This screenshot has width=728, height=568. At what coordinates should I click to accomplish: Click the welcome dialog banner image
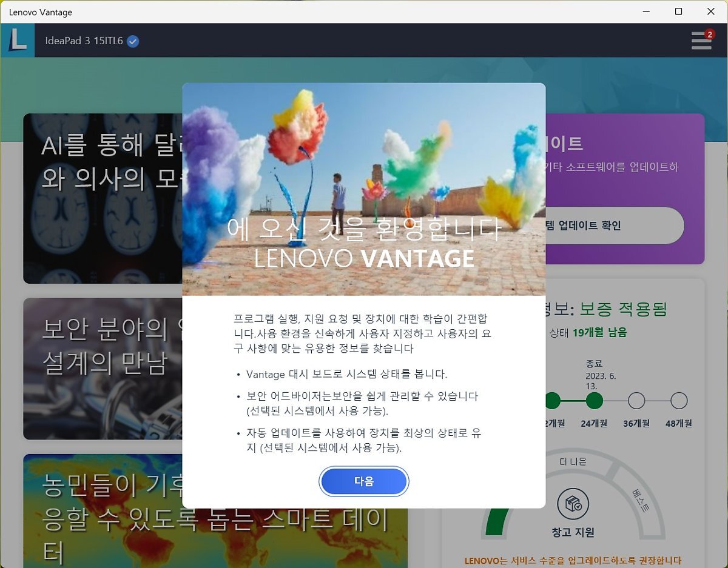pos(364,189)
